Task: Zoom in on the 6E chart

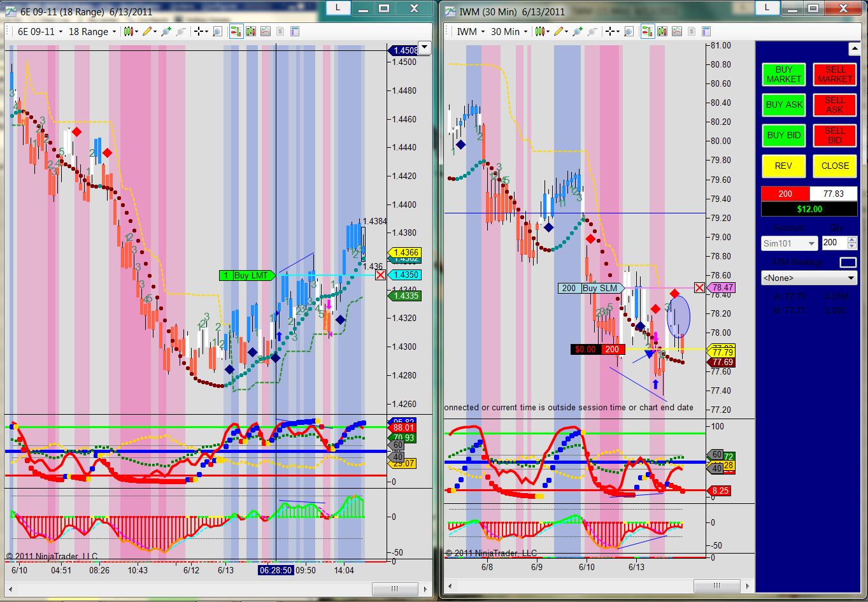Action: 166,31
